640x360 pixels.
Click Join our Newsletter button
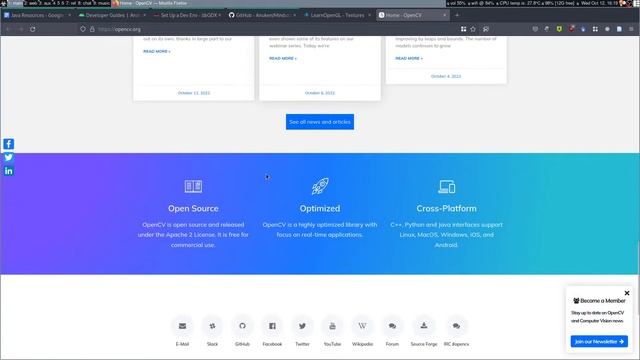point(599,341)
